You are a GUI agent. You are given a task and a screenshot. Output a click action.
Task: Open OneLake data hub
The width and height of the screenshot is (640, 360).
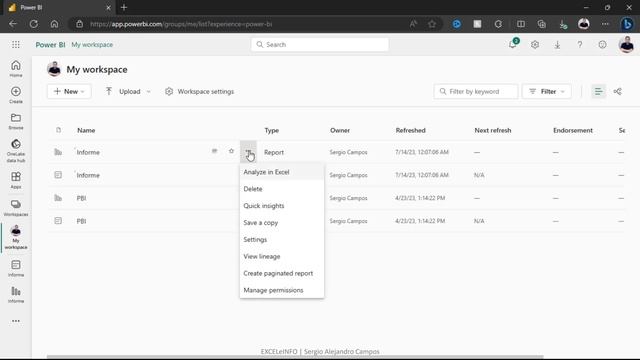(x=16, y=150)
